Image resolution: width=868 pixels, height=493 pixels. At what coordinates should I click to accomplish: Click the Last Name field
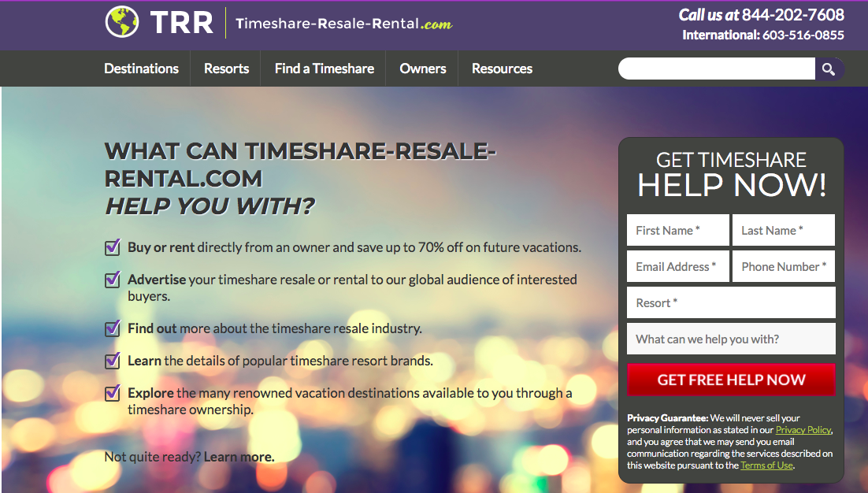click(783, 230)
